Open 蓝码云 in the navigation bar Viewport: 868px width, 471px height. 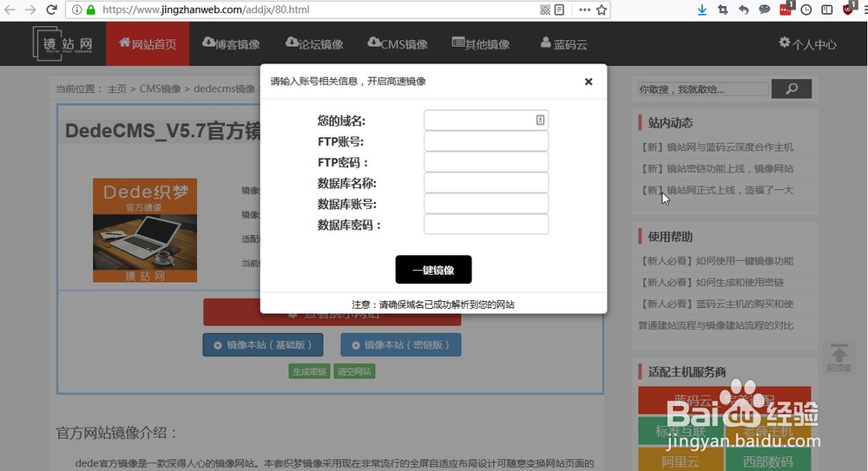pyautogui.click(x=563, y=44)
